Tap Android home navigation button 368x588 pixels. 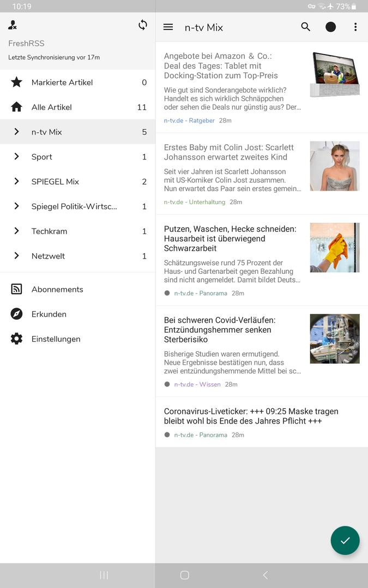[184, 575]
